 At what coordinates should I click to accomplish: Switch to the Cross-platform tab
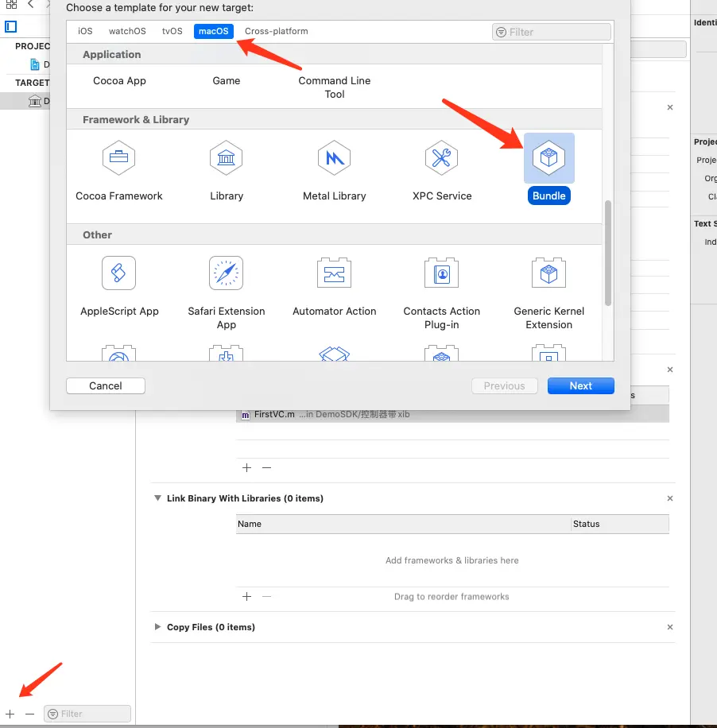click(x=277, y=31)
